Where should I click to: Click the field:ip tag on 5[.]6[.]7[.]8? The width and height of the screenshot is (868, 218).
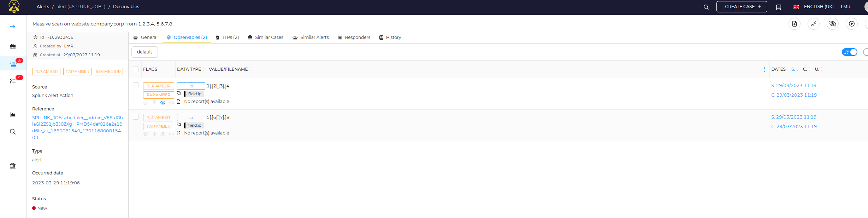[194, 125]
